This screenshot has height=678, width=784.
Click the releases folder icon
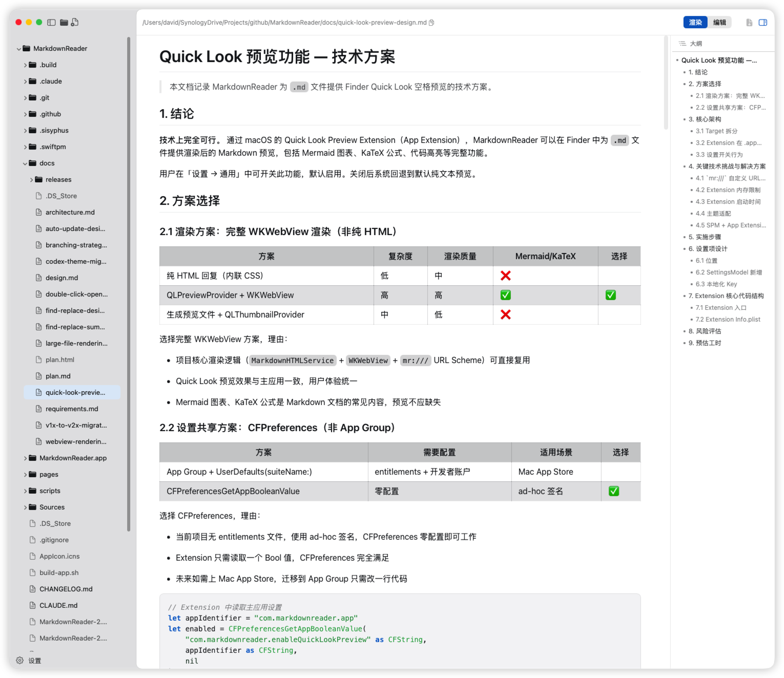[x=39, y=179]
